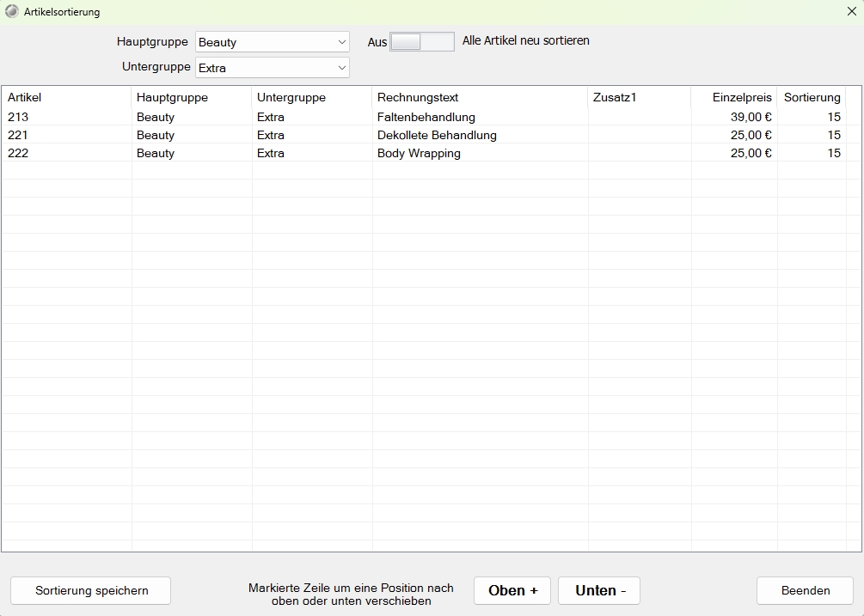Save sorting with Sortierung speichern
This screenshot has height=616, width=864.
pos(91,590)
